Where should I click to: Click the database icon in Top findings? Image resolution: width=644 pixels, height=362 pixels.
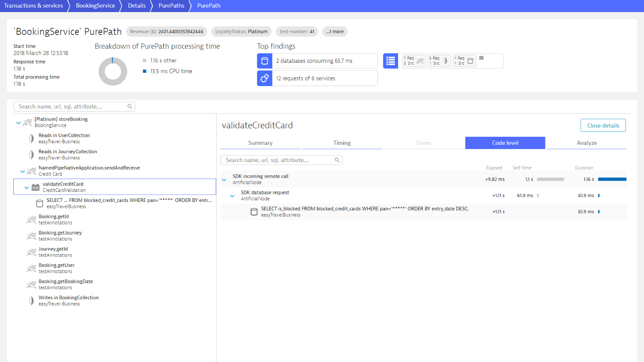pyautogui.click(x=264, y=61)
